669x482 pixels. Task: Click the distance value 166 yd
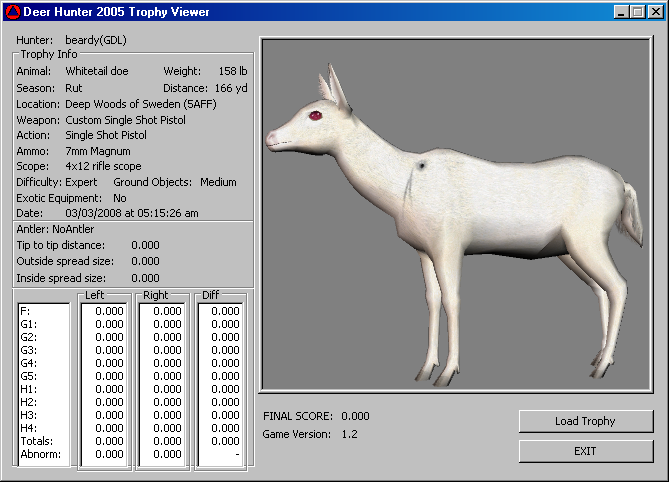231,88
